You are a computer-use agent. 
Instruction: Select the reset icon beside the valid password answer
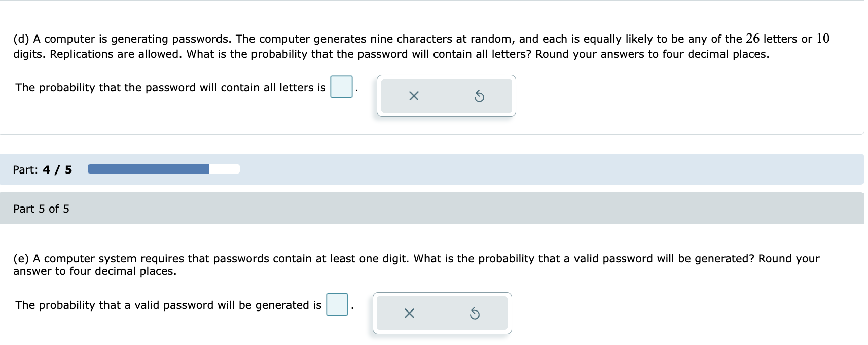coord(475,313)
